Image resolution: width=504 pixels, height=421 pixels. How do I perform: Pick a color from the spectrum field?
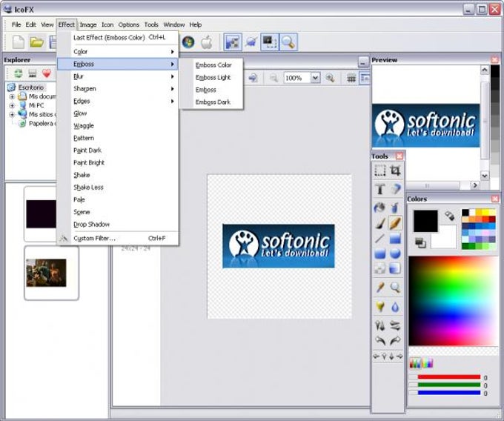453,301
